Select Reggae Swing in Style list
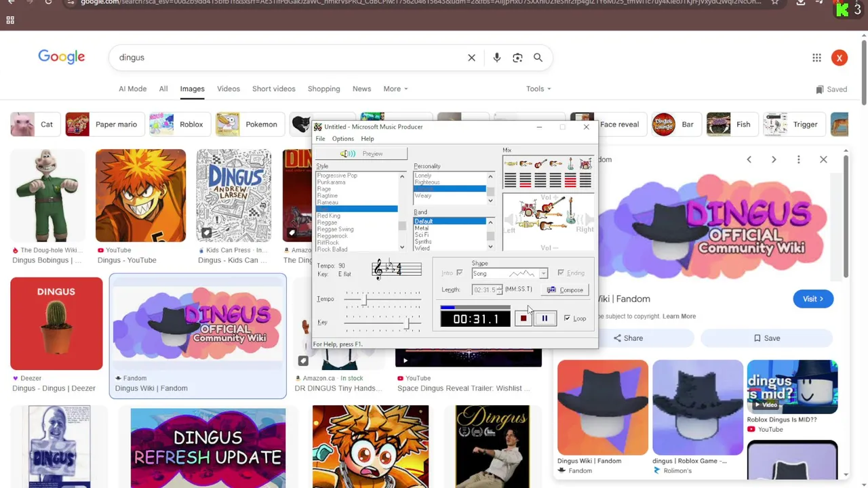Screen dimensions: 868x488 pyautogui.click(x=335, y=229)
